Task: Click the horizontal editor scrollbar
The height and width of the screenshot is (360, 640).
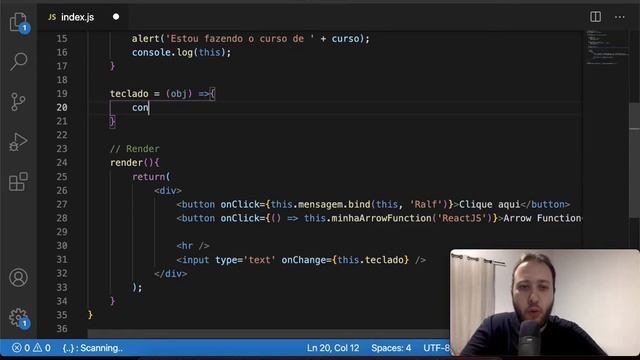Action: coord(269,333)
